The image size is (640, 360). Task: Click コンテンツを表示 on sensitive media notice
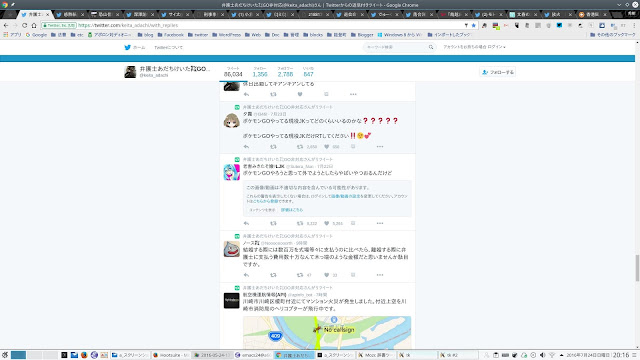pos(262,210)
